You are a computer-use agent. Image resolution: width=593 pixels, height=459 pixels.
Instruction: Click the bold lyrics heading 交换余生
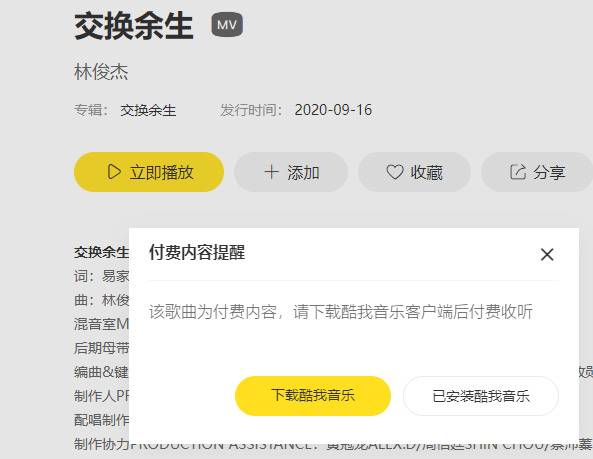(x=101, y=252)
